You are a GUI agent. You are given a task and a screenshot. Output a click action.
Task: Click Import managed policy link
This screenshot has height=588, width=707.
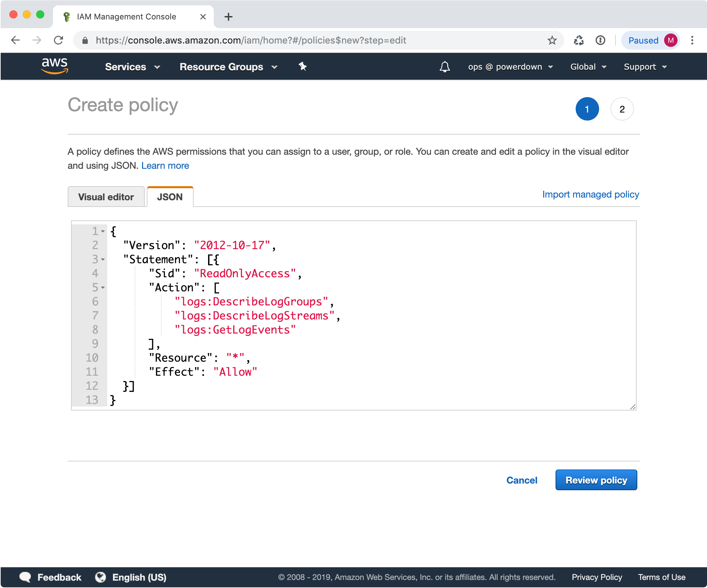(x=590, y=195)
